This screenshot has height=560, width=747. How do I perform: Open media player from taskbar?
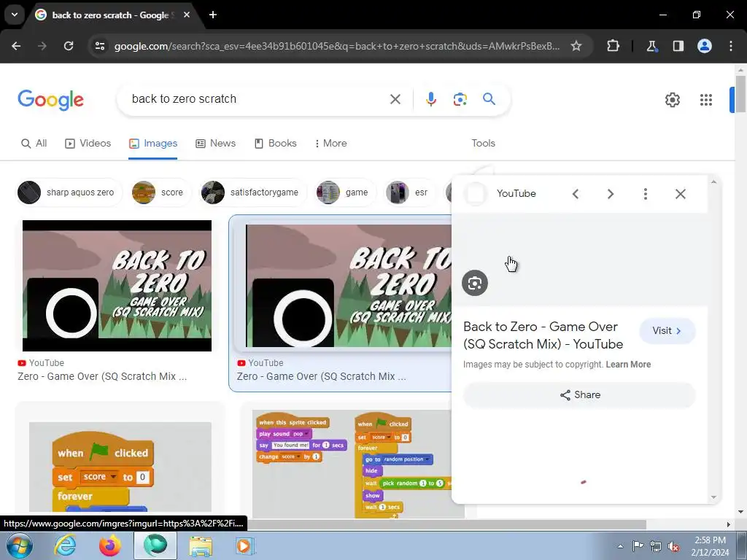(245, 545)
